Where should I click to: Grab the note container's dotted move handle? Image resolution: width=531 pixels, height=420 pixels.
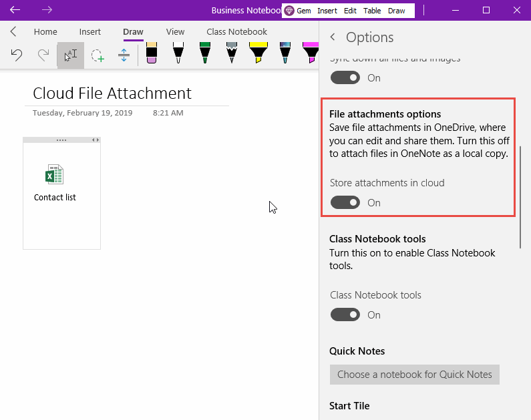coord(61,140)
